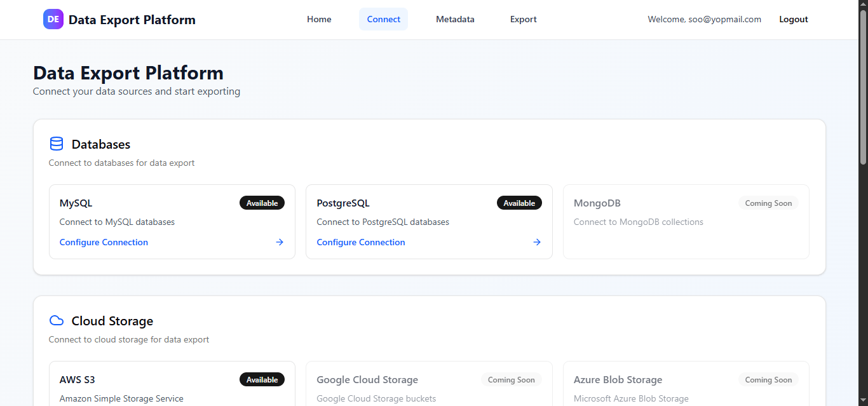Click the welcome text with soo@yopmail.com
This screenshot has height=406, width=868.
point(705,19)
